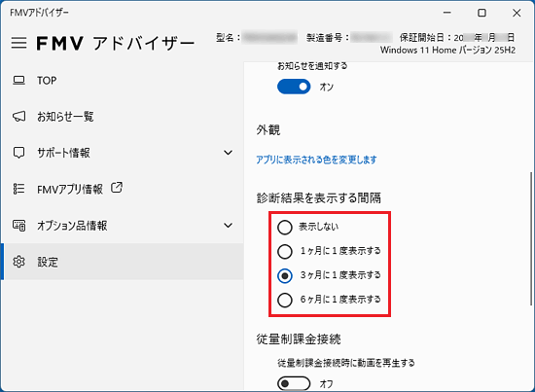This screenshot has width=535, height=392.
Task: Open the オプション品情報 menu item
Action: click(122, 225)
